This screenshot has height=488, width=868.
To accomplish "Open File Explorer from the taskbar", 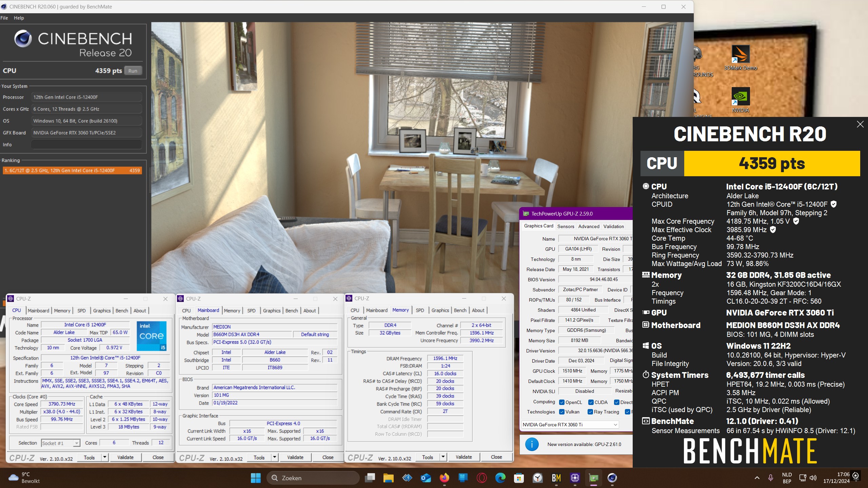I will tap(389, 478).
